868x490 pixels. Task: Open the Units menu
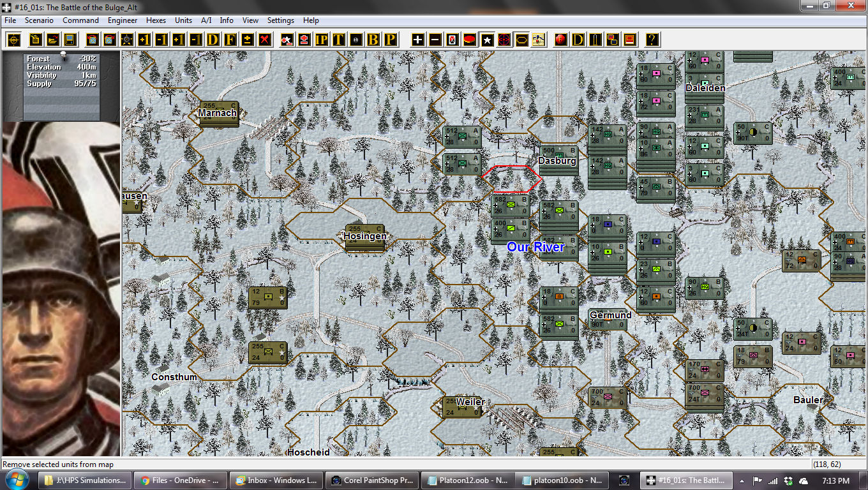pos(183,20)
